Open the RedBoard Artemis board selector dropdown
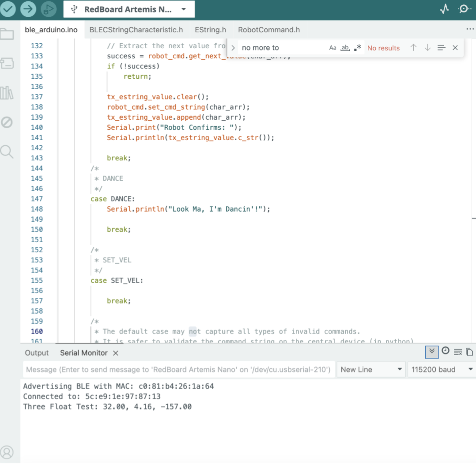Viewport: 476px width, 470px height. pos(129,9)
